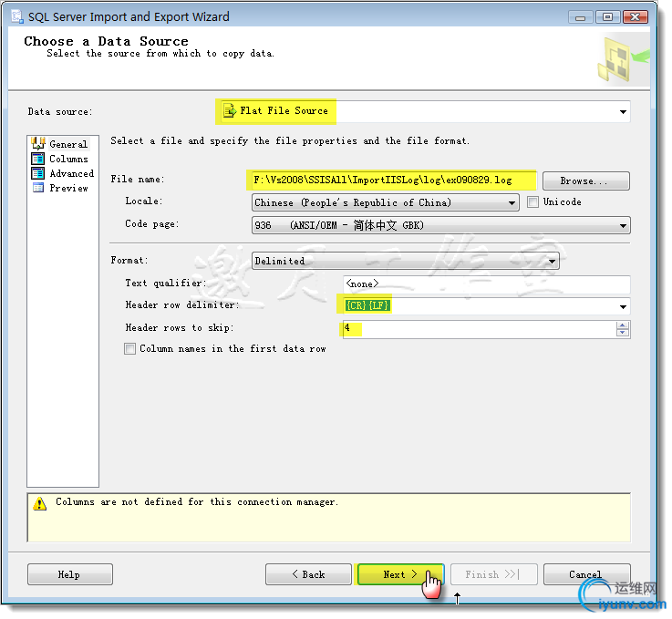The width and height of the screenshot is (672, 619).
Task: Click the Preview page icon
Action: tap(38, 188)
